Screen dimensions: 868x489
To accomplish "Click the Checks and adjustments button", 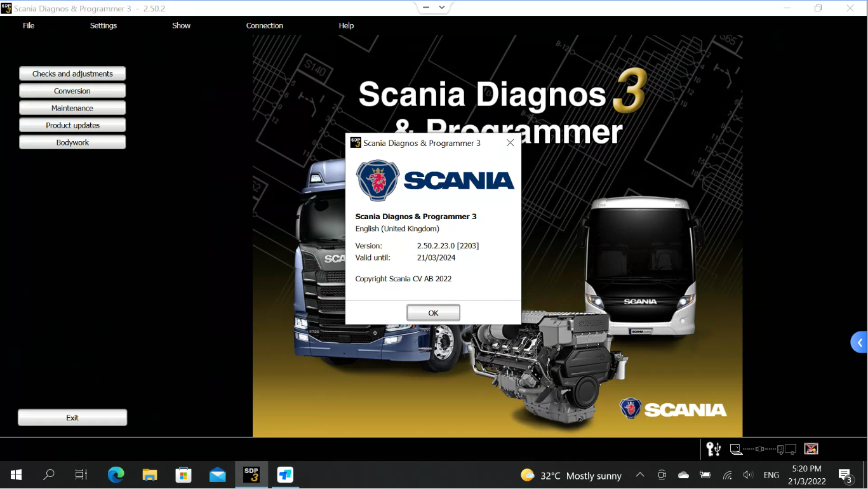I will click(x=72, y=74).
